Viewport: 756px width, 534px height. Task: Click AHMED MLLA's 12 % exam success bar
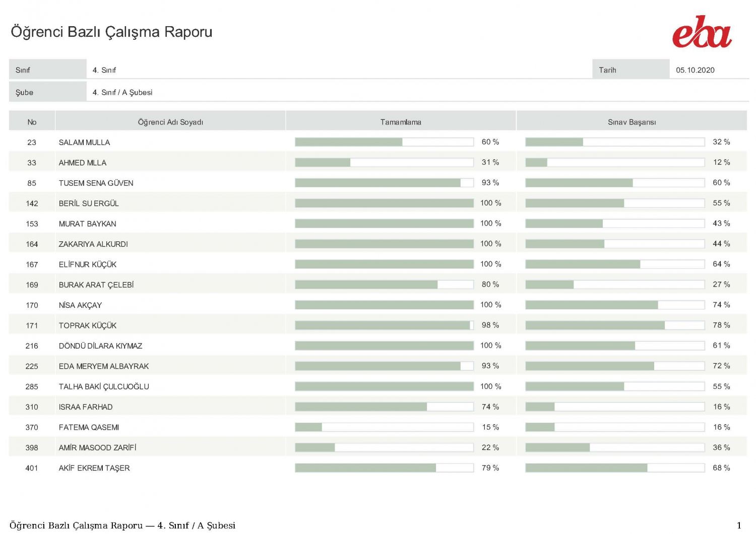615,162
